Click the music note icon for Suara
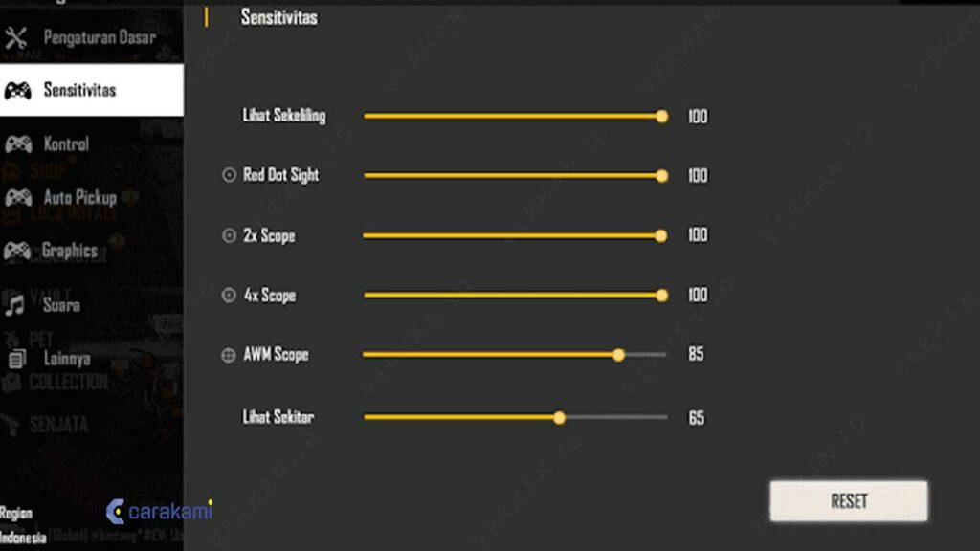 pyautogui.click(x=16, y=306)
